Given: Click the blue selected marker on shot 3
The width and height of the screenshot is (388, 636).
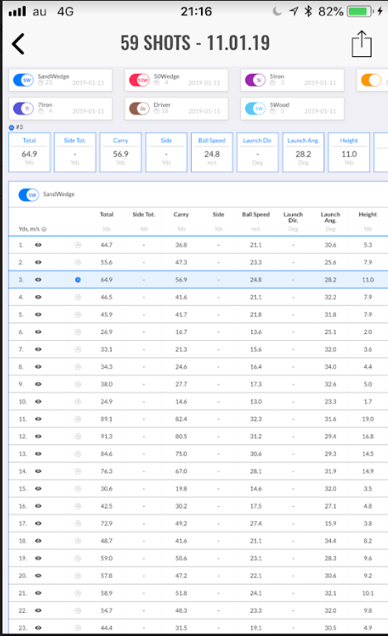Looking at the screenshot, I should click(78, 280).
